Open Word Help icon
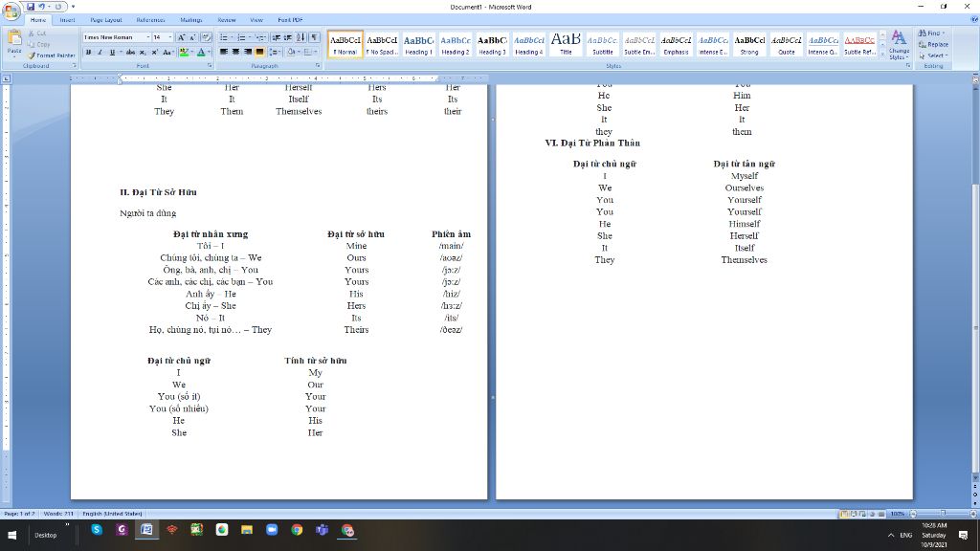The image size is (980, 551). pos(973,20)
